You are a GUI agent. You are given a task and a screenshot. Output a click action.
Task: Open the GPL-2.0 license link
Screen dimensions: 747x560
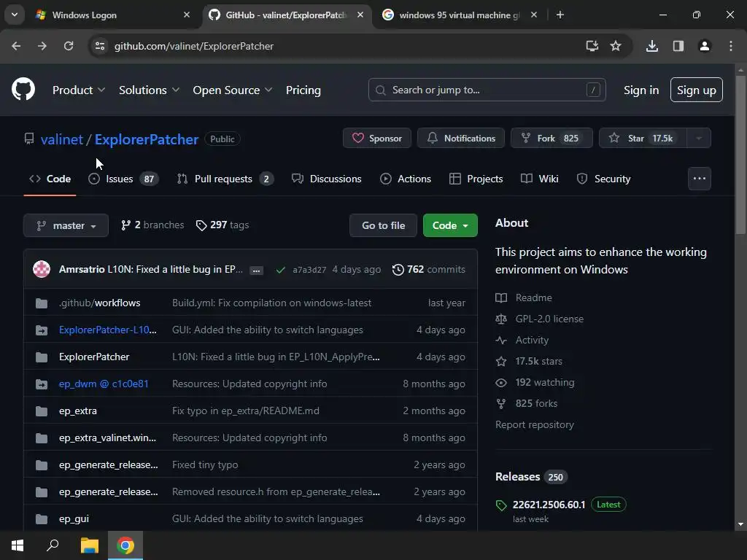549,319
